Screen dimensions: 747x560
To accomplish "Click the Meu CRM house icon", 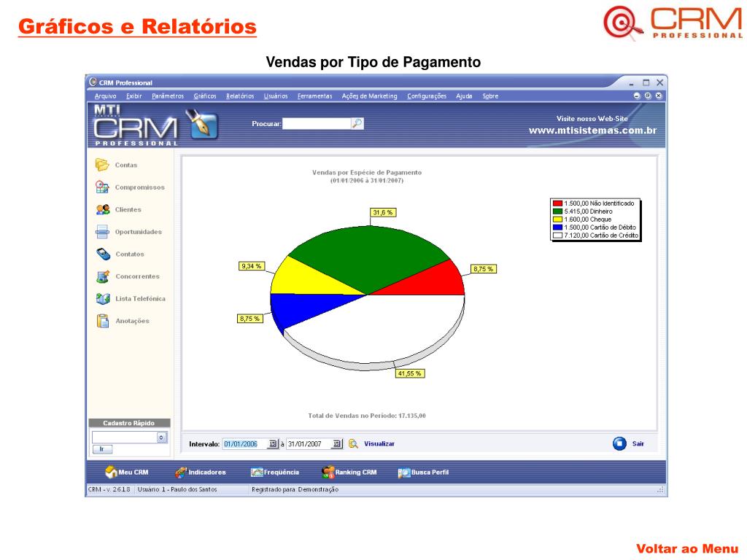I will 111,472.
